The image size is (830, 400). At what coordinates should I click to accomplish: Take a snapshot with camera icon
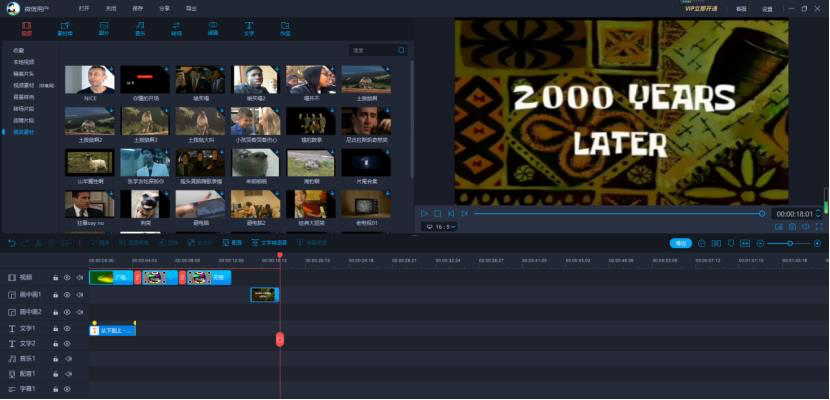(x=792, y=226)
